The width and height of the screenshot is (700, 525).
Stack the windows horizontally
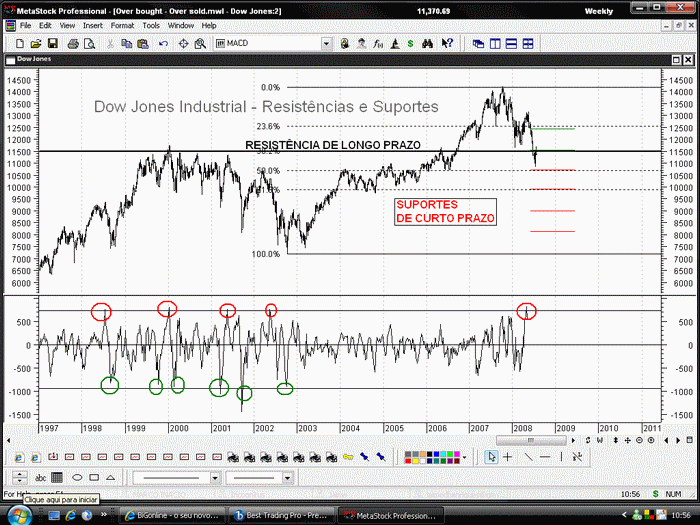[512, 43]
